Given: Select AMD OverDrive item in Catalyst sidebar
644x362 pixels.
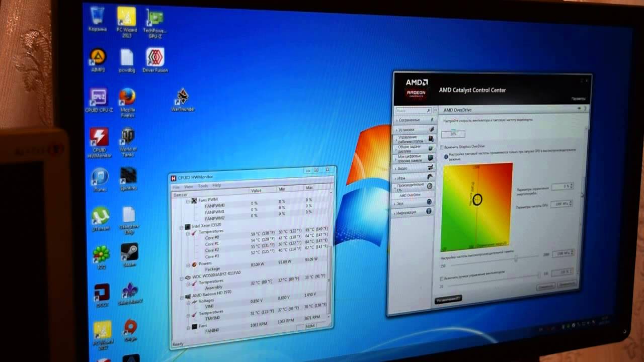Looking at the screenshot, I should click(x=411, y=195).
